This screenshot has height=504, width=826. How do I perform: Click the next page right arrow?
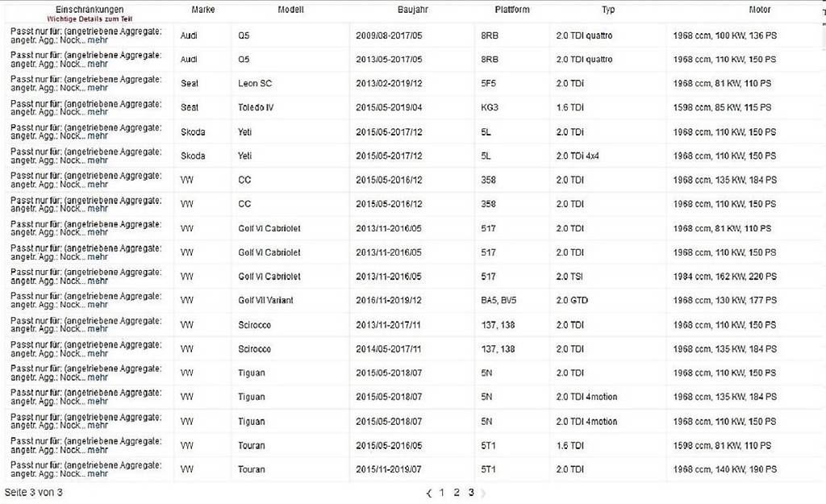tap(483, 493)
